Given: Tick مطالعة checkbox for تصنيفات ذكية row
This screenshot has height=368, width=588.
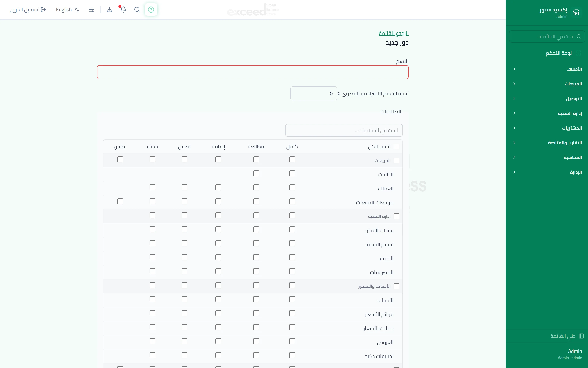Looking at the screenshot, I should [x=256, y=355].
